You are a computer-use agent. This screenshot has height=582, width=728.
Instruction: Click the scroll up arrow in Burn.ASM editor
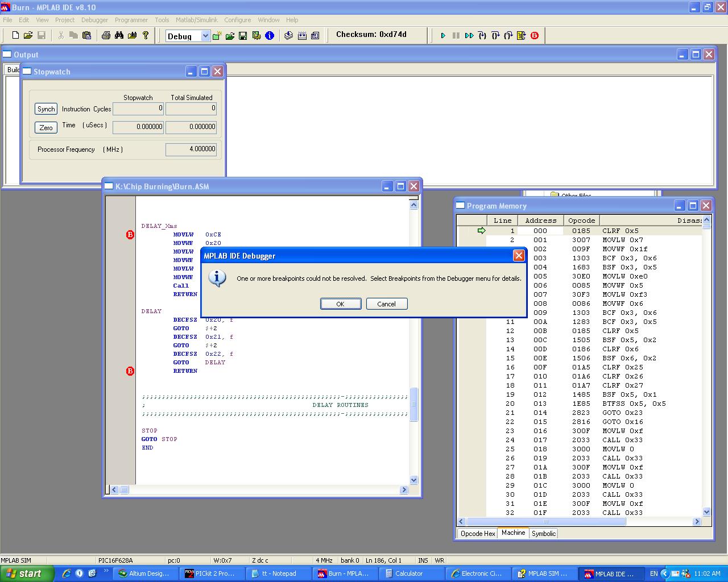click(x=413, y=205)
